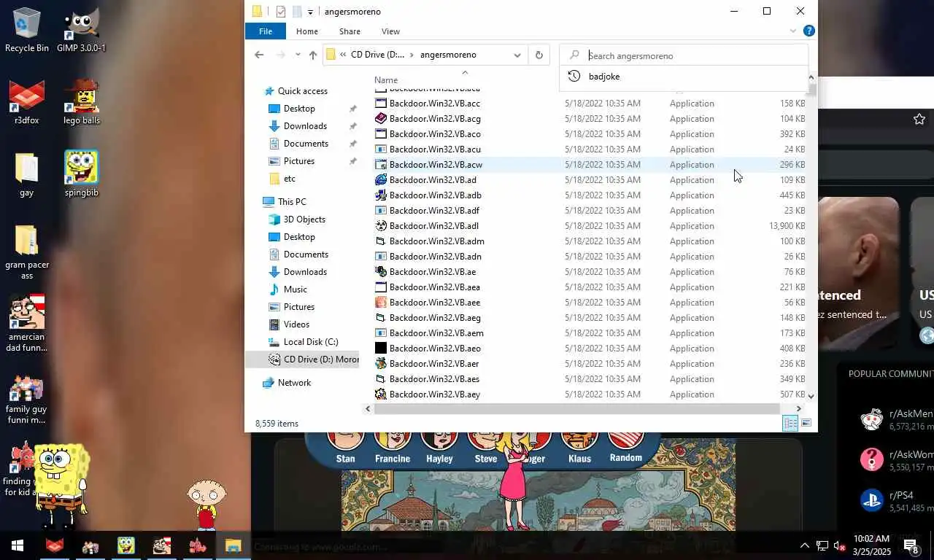Select the gram pacer ass folder
This screenshot has width=934, height=560.
[27, 252]
